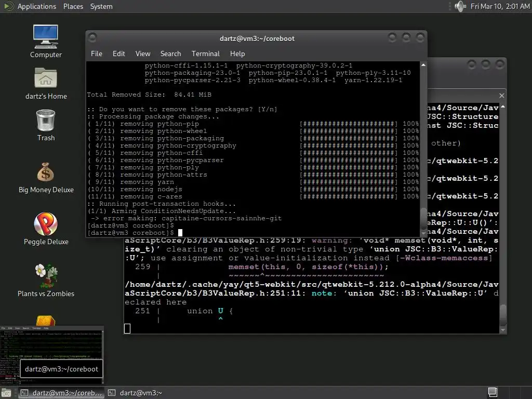The image size is (532, 399).
Task: Click the window menu button on coreboot titlebar
Action: [x=92, y=37]
